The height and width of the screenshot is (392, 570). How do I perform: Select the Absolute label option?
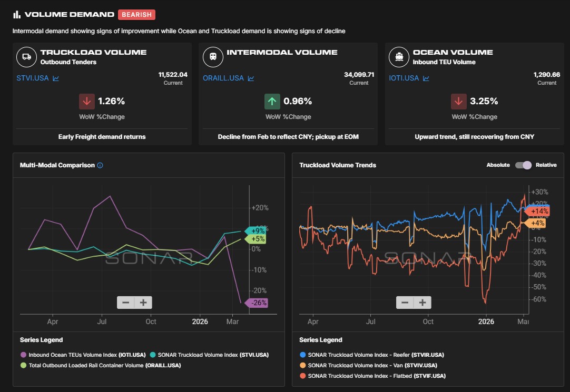(498, 165)
